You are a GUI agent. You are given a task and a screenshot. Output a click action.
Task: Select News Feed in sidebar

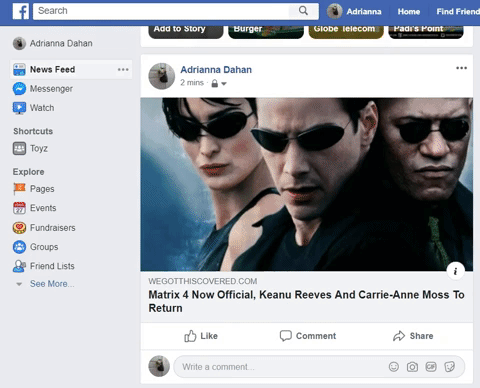pos(71,70)
